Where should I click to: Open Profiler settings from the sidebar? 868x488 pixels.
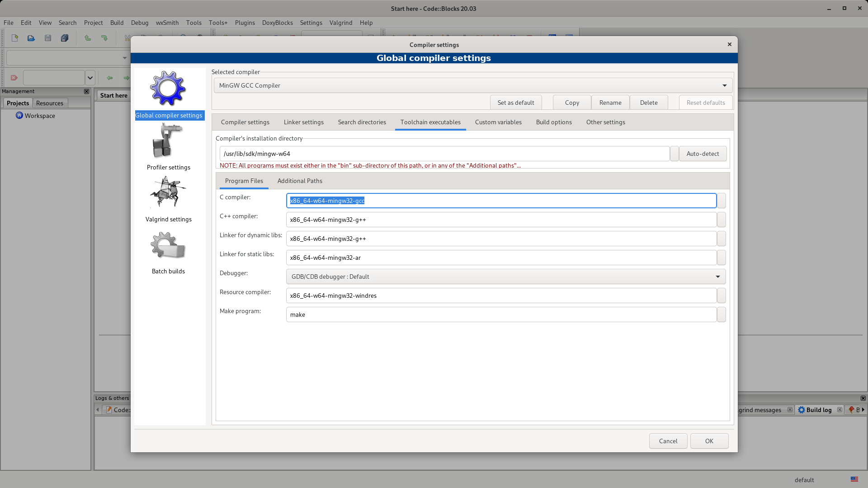point(168,147)
